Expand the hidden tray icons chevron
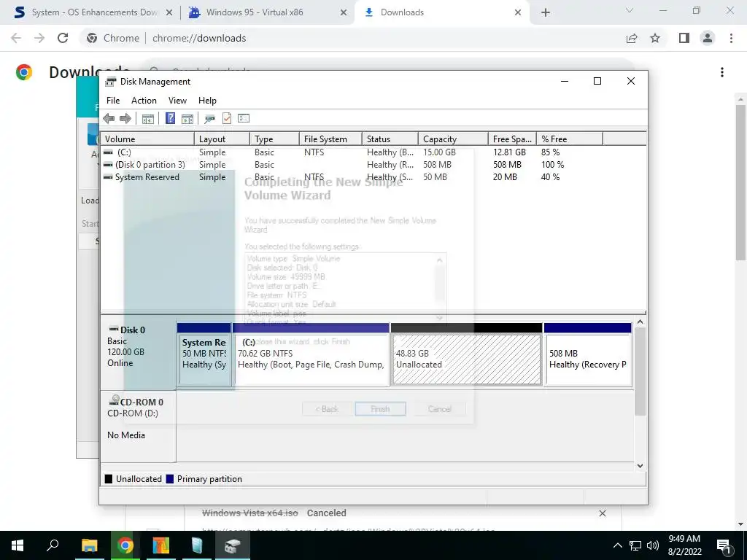The width and height of the screenshot is (747, 560). 617,545
